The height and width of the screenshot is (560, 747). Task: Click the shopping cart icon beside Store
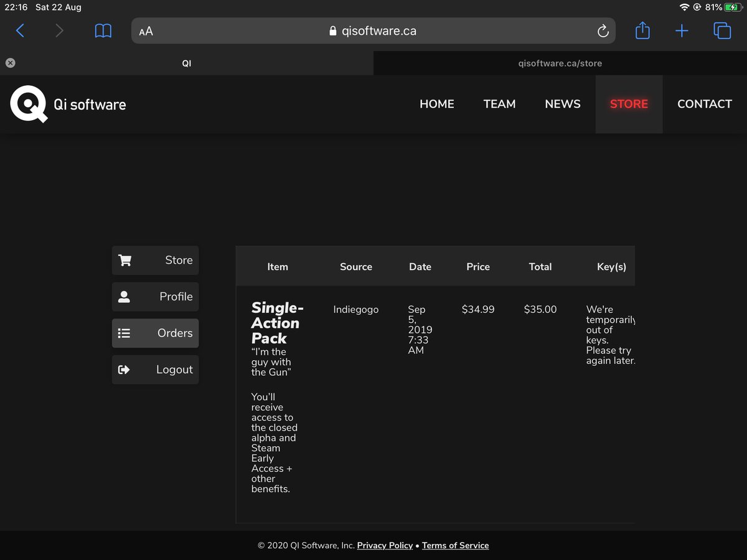[125, 260]
